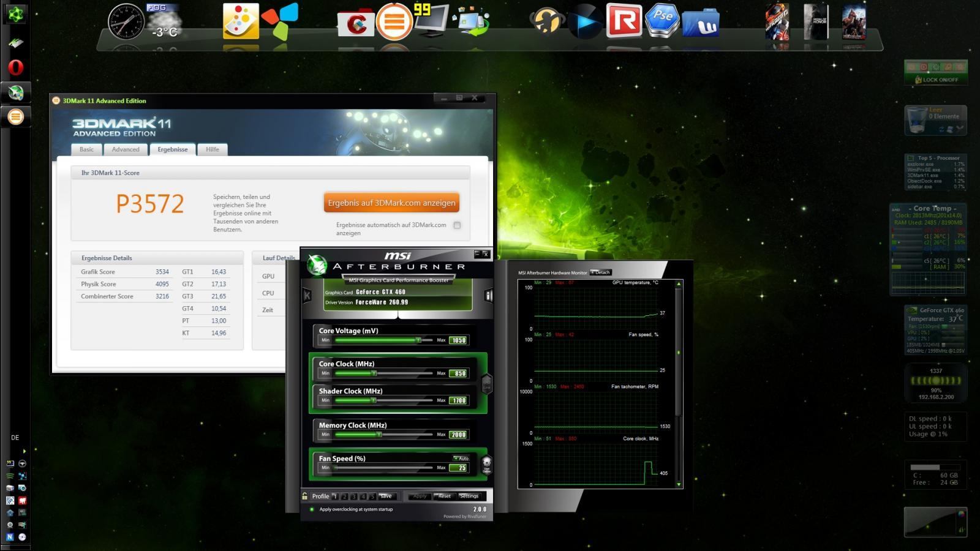Screen dimensions: 980x551
Task: Open the FOG weather dock widget
Action: coord(164,21)
